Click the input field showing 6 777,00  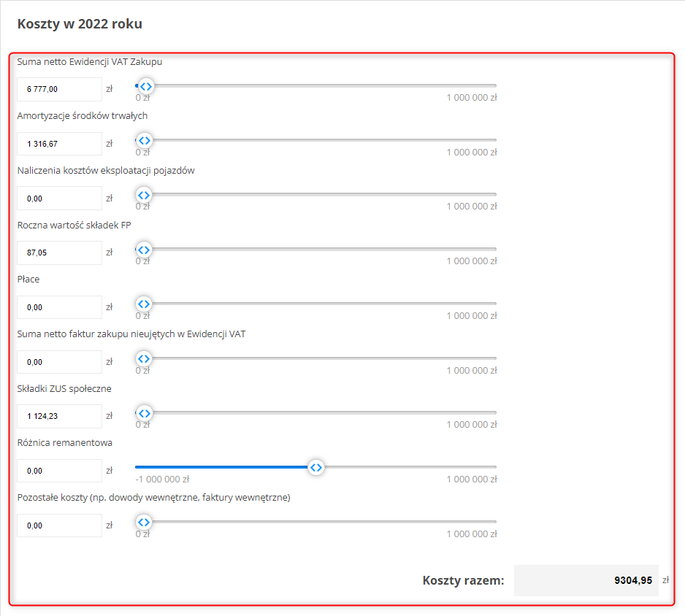click(59, 89)
